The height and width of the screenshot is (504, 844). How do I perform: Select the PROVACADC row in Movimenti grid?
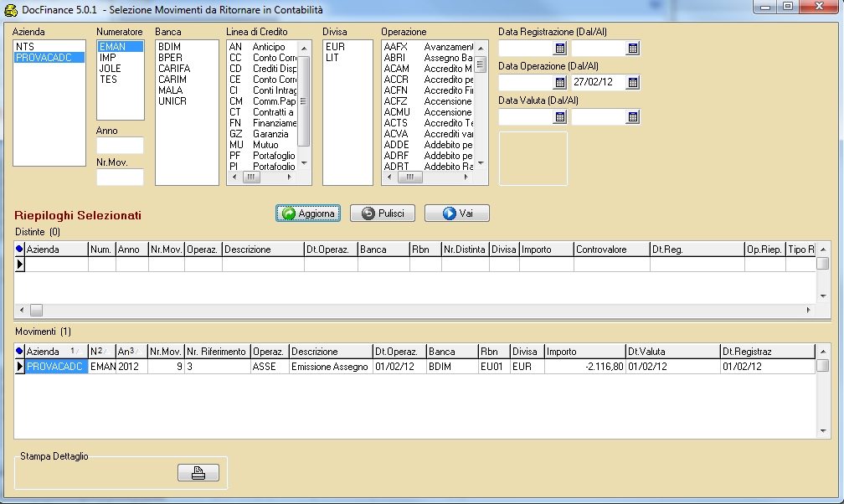pyautogui.click(x=54, y=367)
